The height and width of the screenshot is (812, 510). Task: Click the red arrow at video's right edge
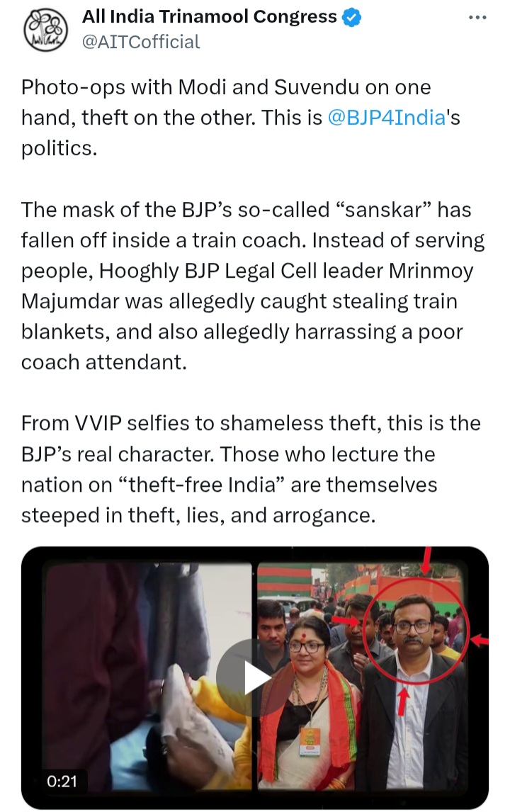click(x=480, y=641)
